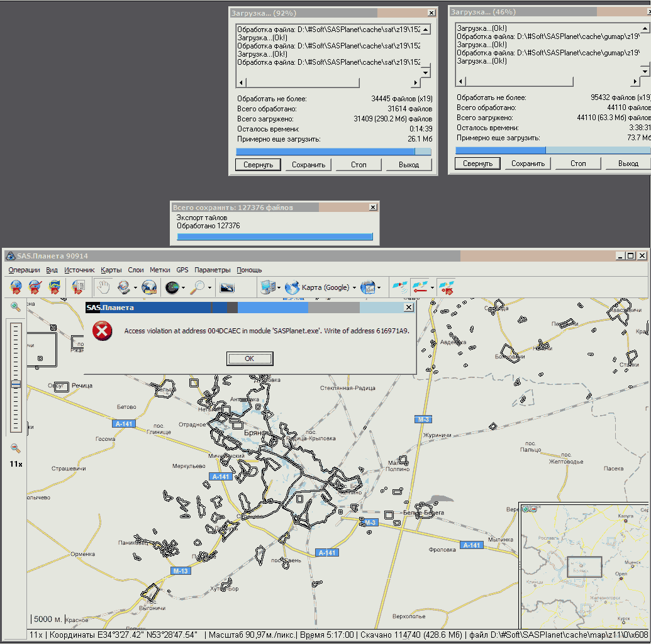Click the picture icon next to magnifier tool
This screenshot has height=644, width=651.
click(226, 287)
